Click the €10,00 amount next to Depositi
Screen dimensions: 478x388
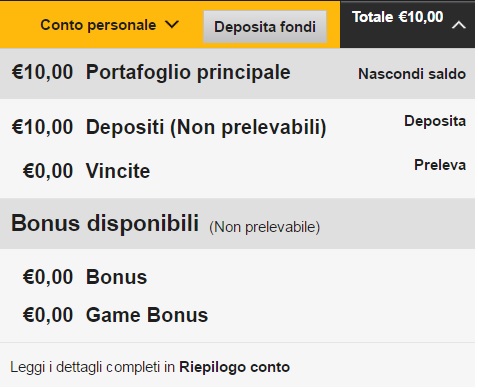point(42,127)
